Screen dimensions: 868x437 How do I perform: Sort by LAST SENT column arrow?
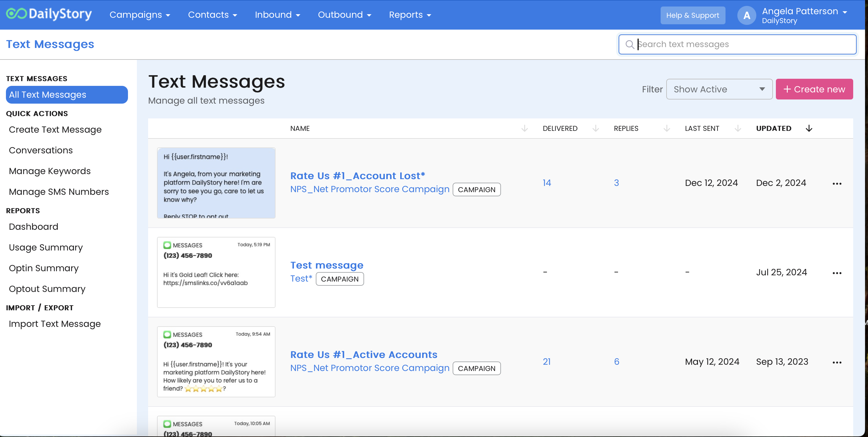[738, 128]
